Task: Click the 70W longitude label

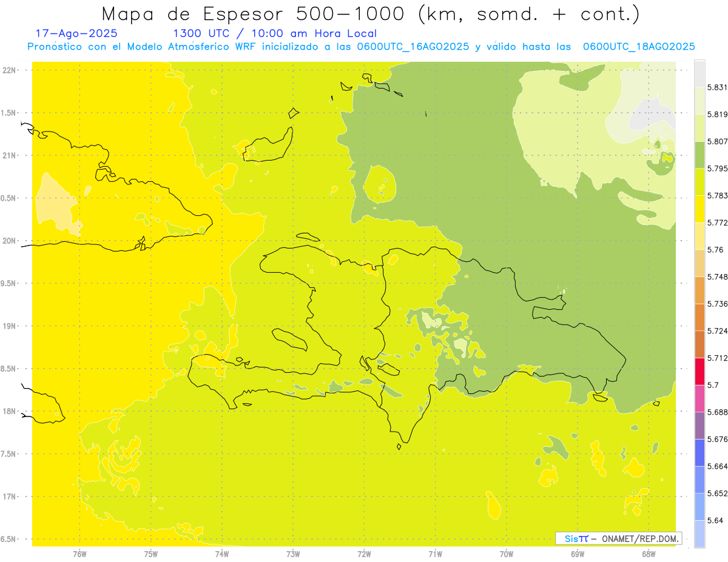Action: 507,554
